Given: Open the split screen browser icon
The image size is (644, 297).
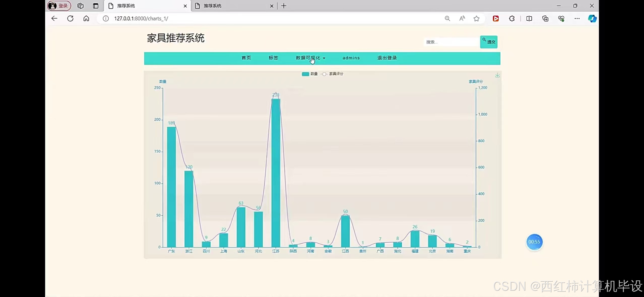Looking at the screenshot, I should point(529,18).
